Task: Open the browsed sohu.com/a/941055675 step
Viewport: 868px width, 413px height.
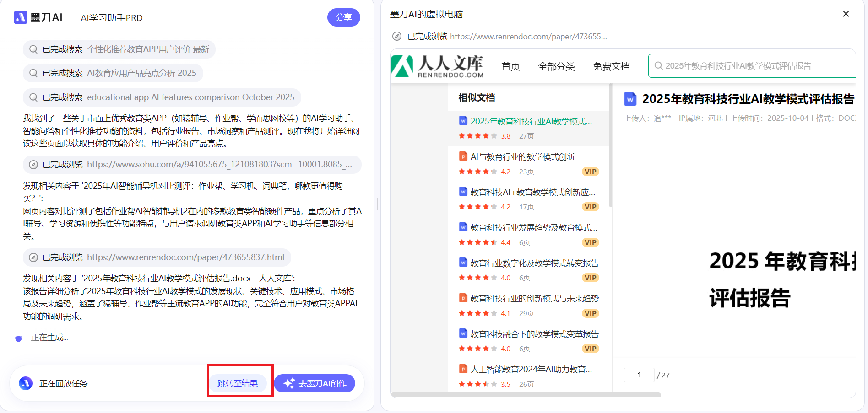Action: (192, 165)
